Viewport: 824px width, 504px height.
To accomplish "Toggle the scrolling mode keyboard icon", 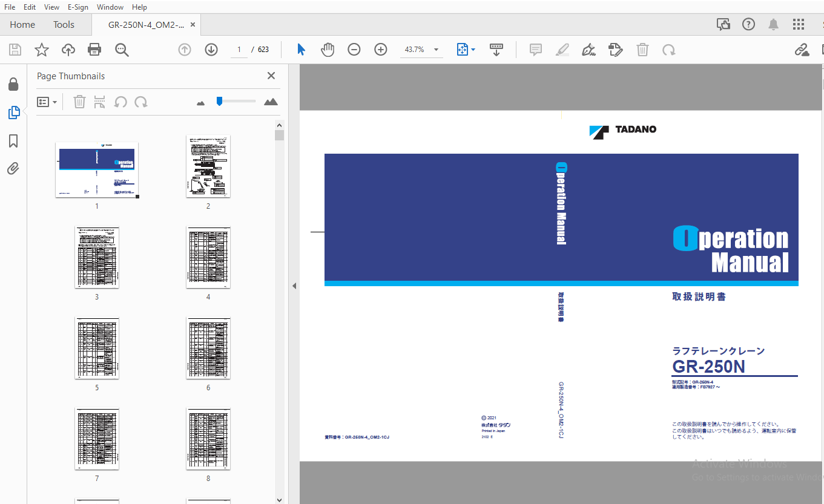I will click(496, 50).
